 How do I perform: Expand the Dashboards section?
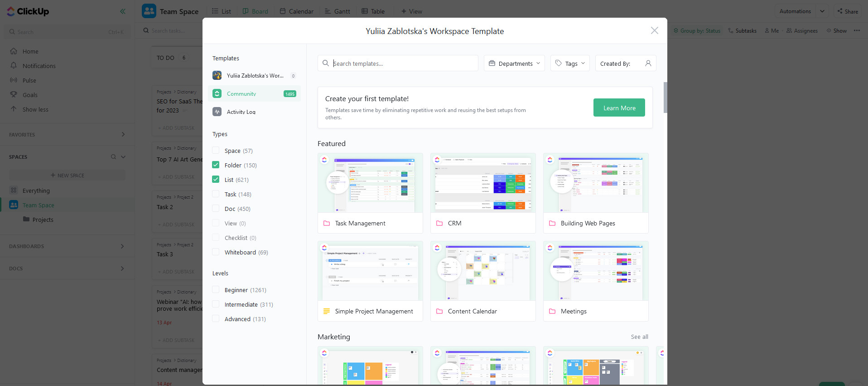123,246
